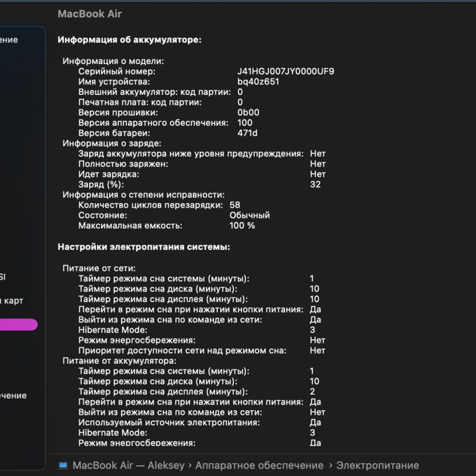Image resolution: width=476 pixels, height=476 pixels.
Task: Select hardware version value 100
Action: pos(245,123)
